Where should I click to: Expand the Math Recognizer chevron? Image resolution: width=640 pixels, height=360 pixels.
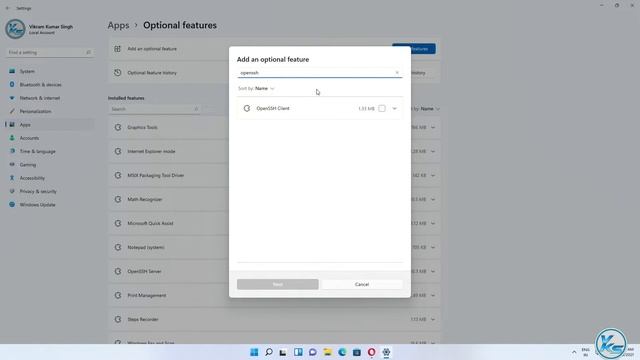(433, 200)
